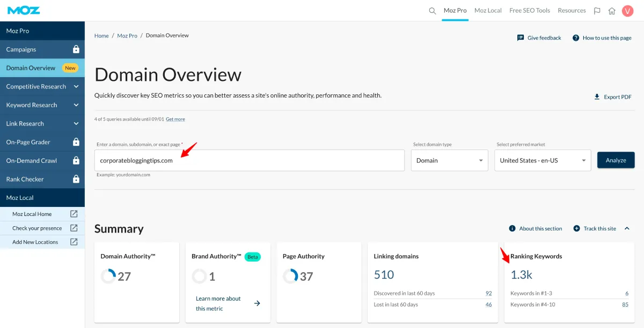Click the New badge on Domain Overview

[x=70, y=68]
